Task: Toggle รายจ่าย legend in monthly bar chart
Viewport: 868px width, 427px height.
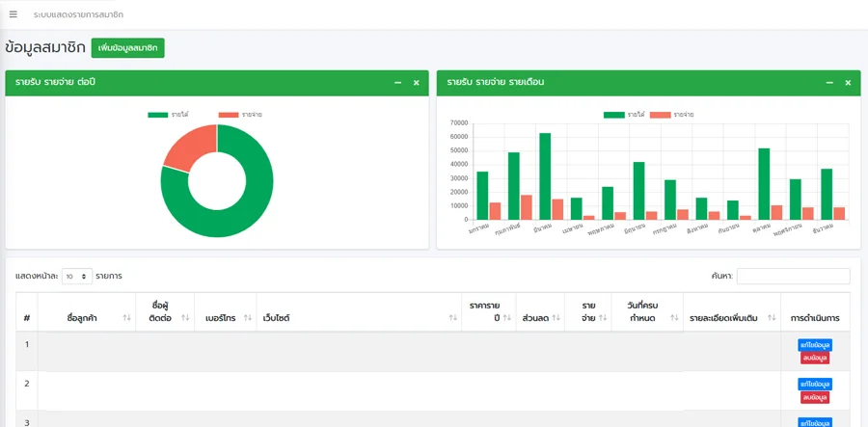Action: click(671, 115)
